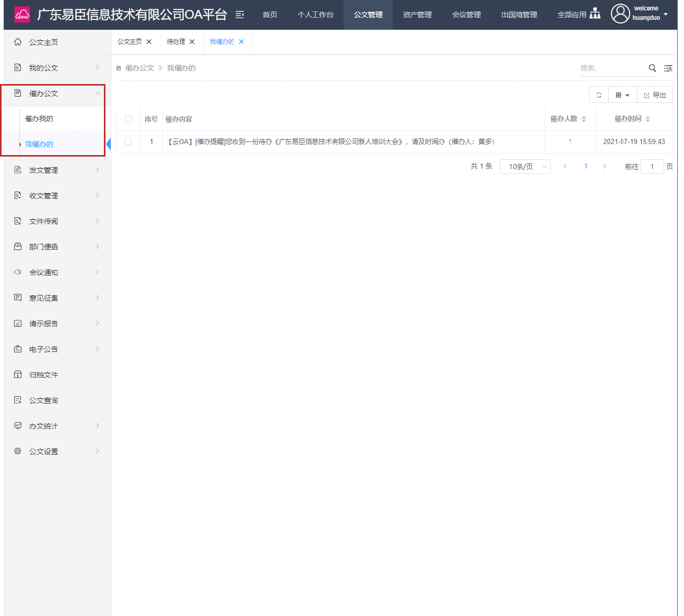The height and width of the screenshot is (616, 684).
Task: Click the 导出 export button
Action: click(x=655, y=95)
